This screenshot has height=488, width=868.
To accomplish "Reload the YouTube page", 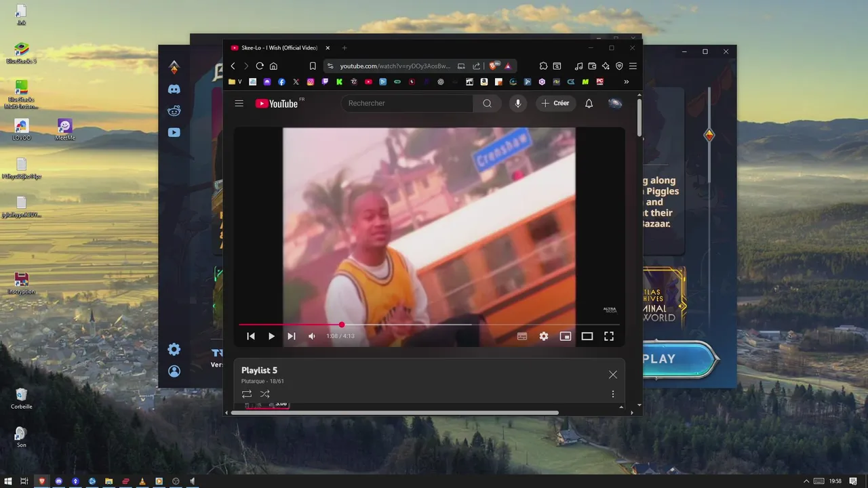I will click(260, 66).
